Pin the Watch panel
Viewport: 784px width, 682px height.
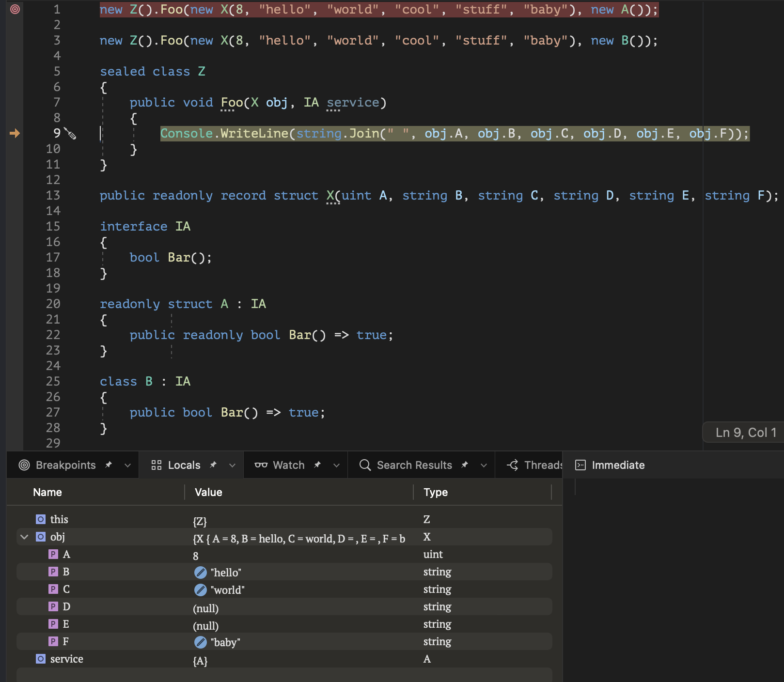(317, 465)
